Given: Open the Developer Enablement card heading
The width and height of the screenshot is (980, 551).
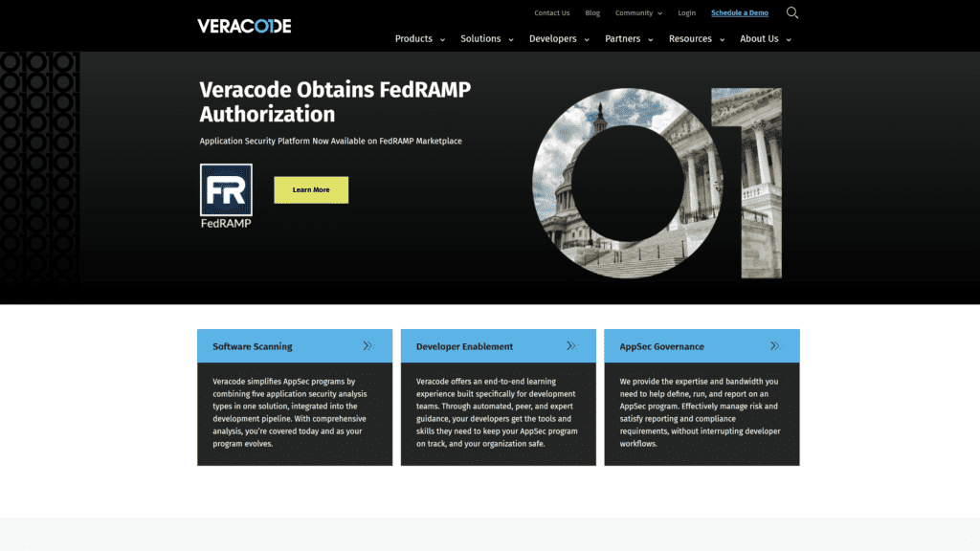Looking at the screenshot, I should (x=464, y=346).
